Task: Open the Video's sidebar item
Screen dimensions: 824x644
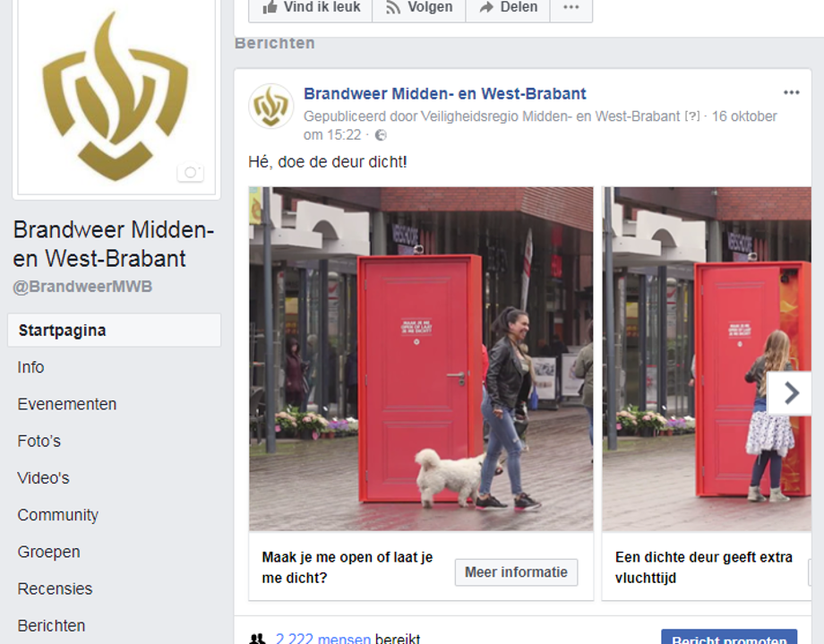Action: pos(43,478)
